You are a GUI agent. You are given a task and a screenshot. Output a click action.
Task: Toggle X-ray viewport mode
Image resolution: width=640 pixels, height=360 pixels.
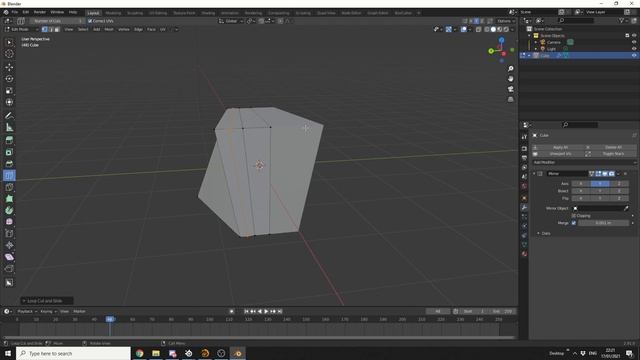[x=478, y=29]
